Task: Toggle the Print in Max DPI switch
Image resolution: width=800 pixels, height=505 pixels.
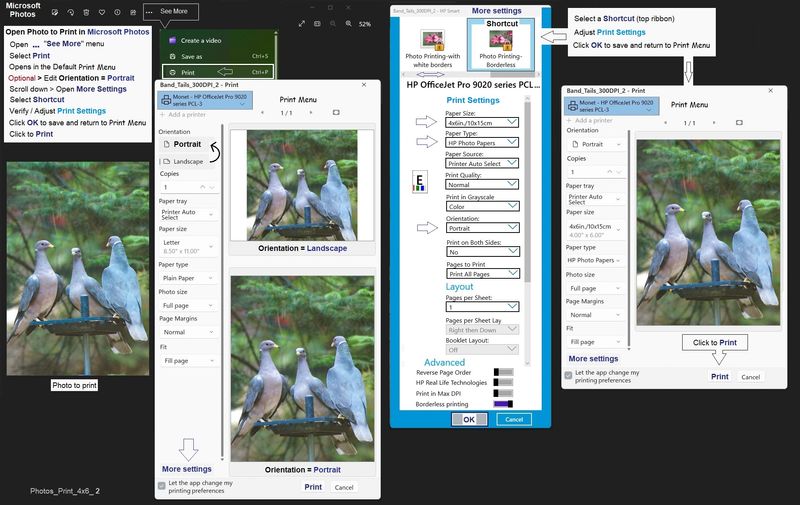Action: pyautogui.click(x=503, y=393)
